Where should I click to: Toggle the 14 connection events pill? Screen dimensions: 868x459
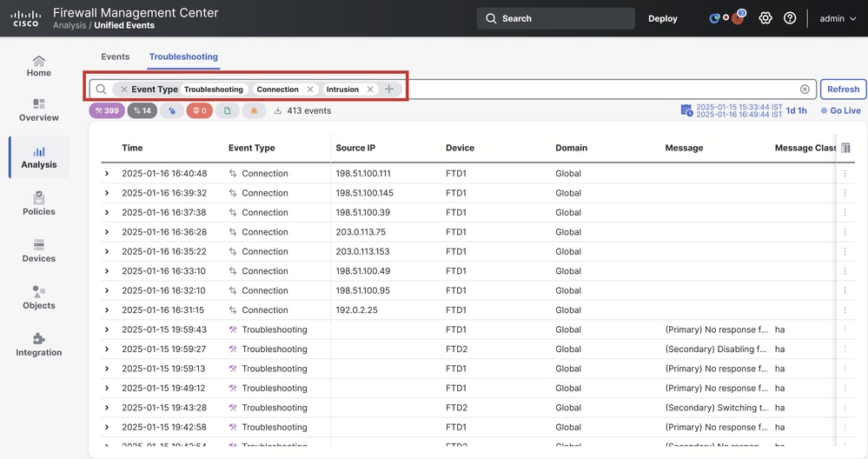pyautogui.click(x=142, y=110)
